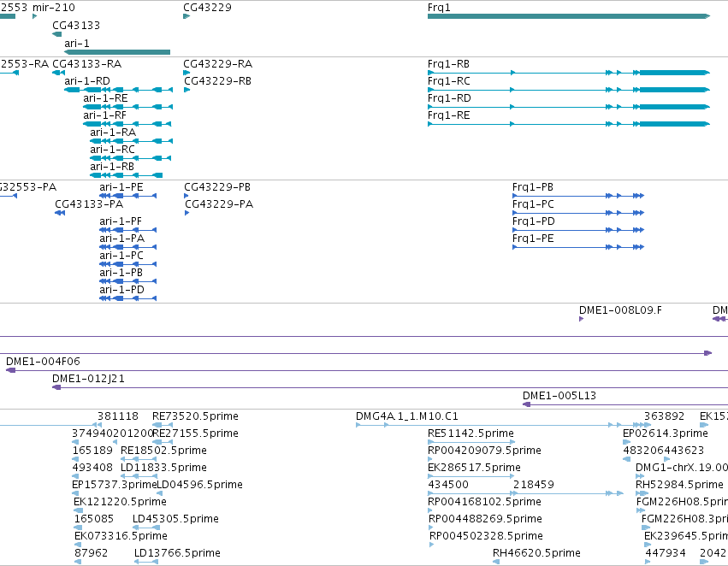Select the LD45305.5prime EST label
Screen dimensions: 728x566
click(x=175, y=520)
